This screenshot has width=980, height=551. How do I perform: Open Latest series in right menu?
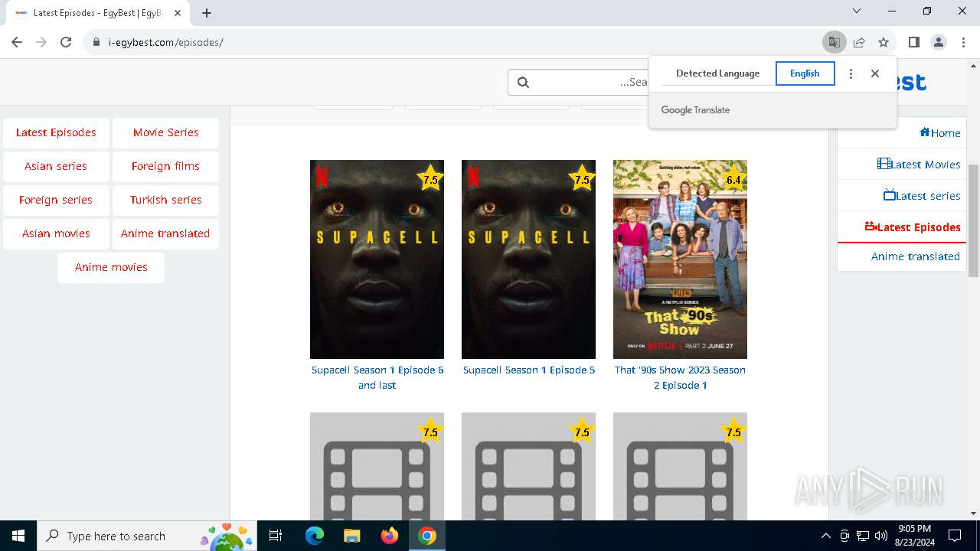point(902,196)
